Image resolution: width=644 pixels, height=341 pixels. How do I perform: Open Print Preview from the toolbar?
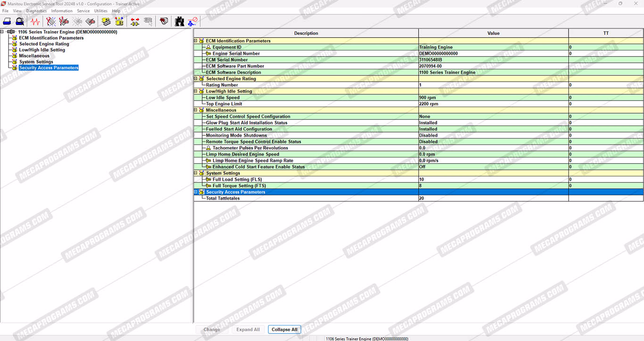[x=20, y=21]
